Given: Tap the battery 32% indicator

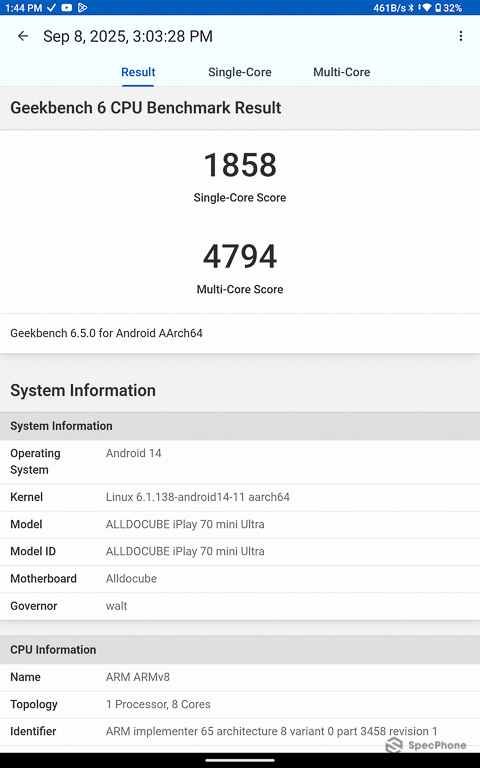Looking at the screenshot, I should pyautogui.click(x=449, y=8).
